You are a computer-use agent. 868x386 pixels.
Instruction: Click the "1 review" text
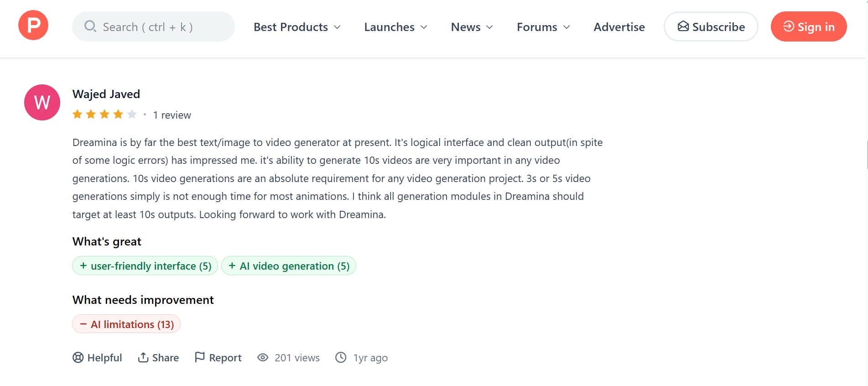[x=172, y=115]
